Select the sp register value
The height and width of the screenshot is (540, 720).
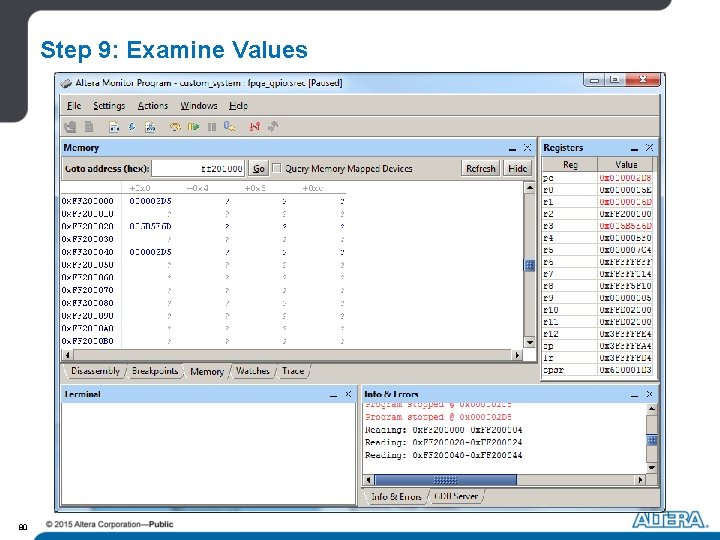[x=625, y=346]
